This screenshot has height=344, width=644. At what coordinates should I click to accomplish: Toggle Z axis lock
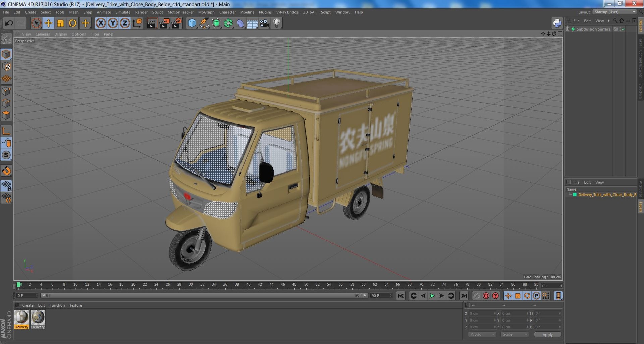coord(125,23)
